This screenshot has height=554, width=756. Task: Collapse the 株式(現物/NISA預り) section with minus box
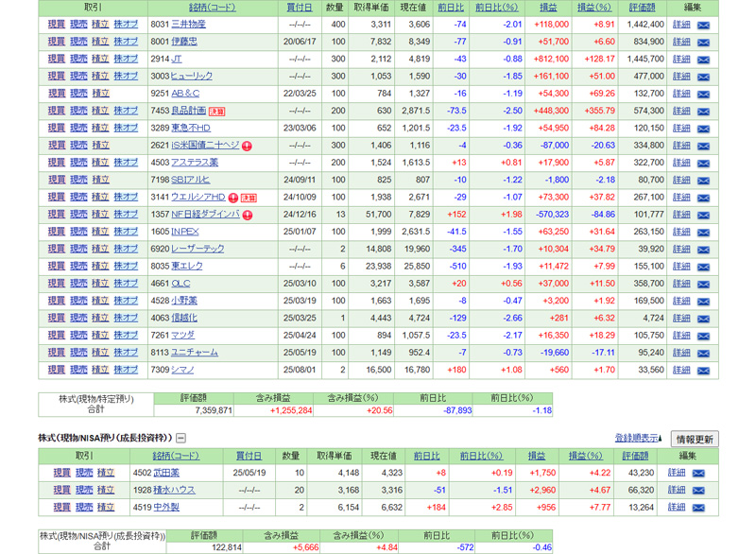pyautogui.click(x=181, y=439)
